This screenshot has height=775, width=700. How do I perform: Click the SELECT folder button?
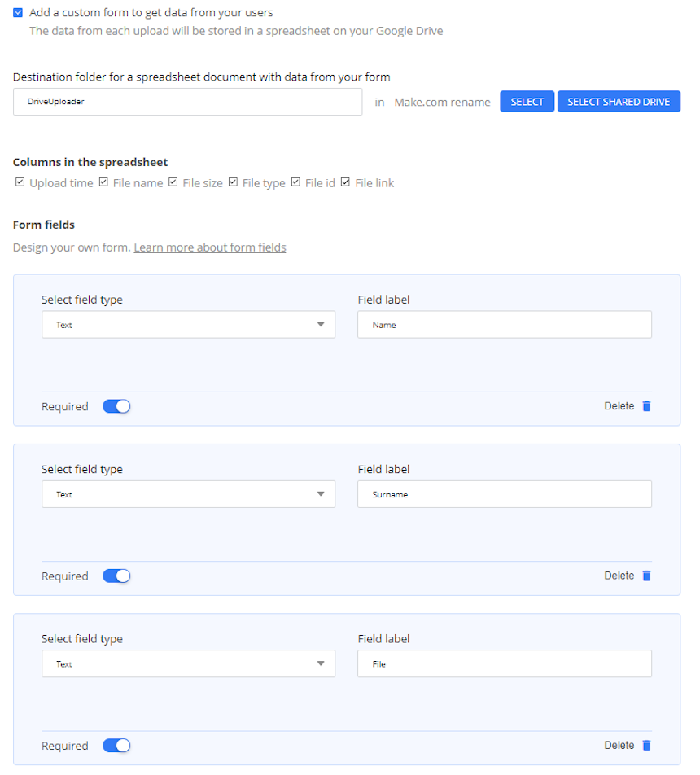[x=527, y=102]
